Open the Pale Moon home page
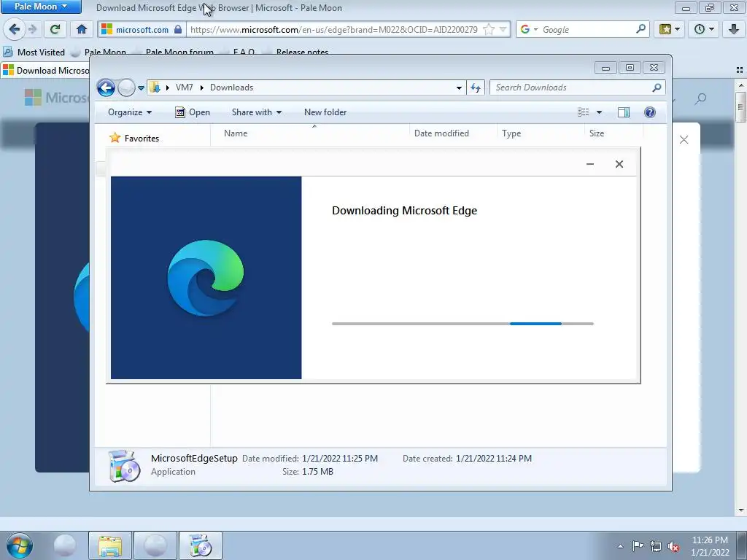This screenshot has height=560, width=747. (x=82, y=29)
